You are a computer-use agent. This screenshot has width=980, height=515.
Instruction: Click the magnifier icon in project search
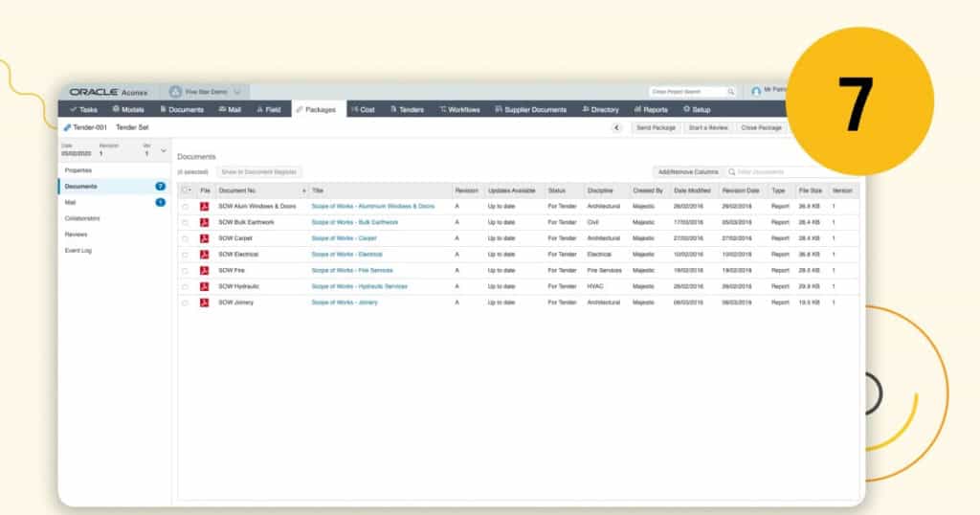click(730, 92)
